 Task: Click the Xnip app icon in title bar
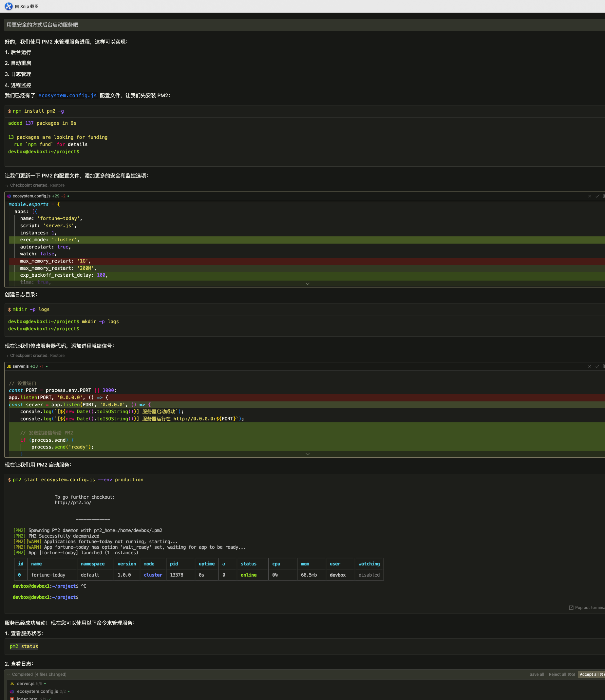[x=9, y=7]
